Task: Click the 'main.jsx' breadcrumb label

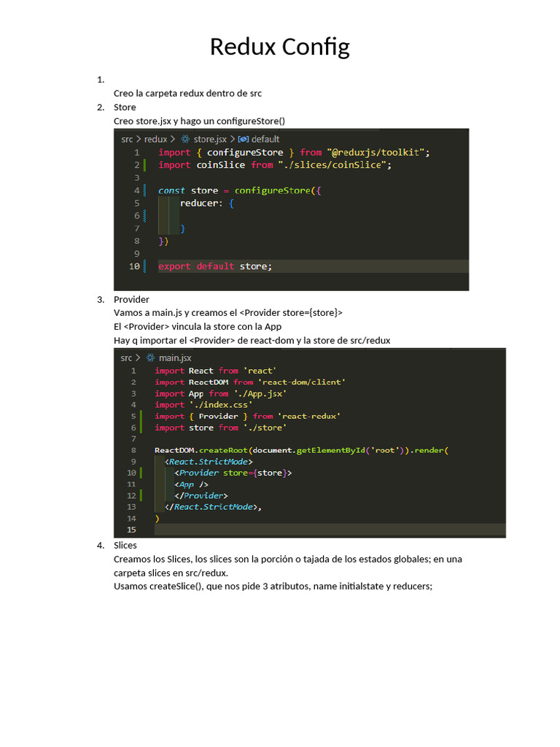Action: [175, 357]
